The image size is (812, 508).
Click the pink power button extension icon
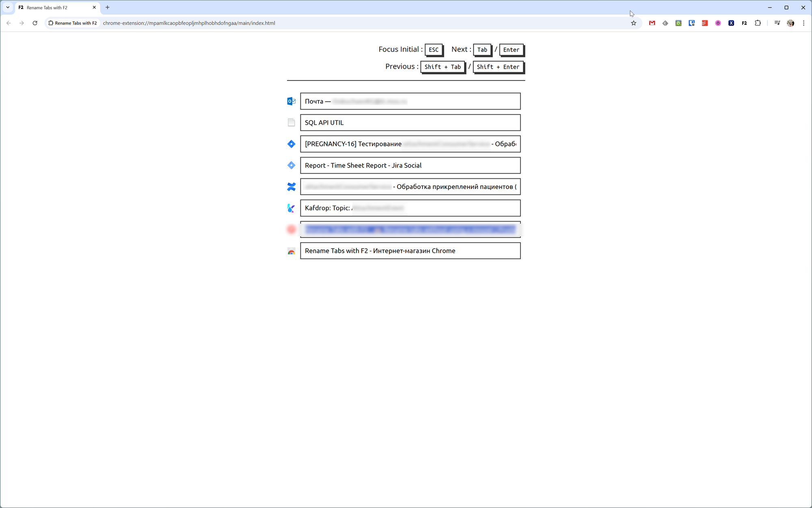click(x=718, y=23)
